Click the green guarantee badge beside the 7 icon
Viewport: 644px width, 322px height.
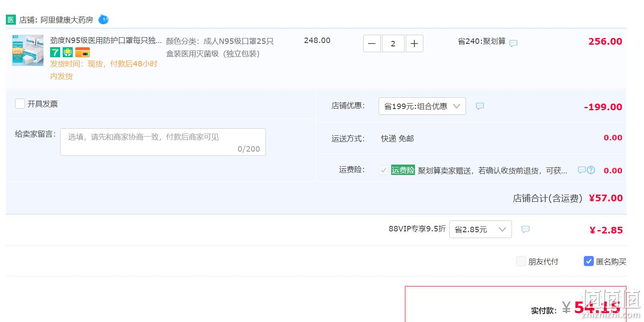(x=68, y=53)
